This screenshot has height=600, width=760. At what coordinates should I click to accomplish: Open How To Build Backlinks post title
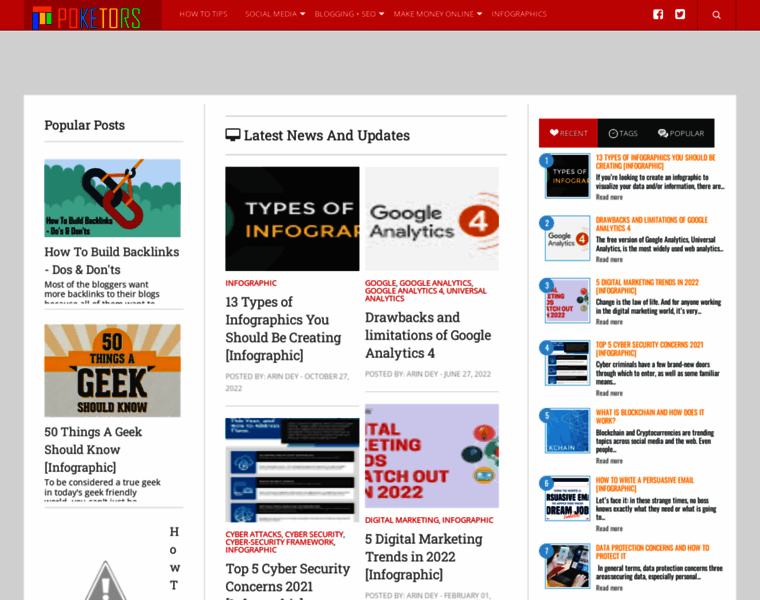[112, 261]
